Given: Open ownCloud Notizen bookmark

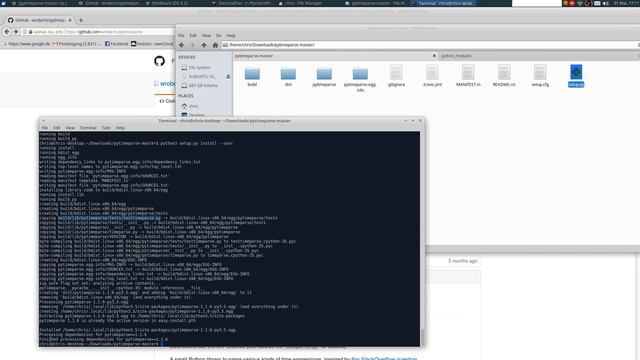Looking at the screenshot, I should coord(152,44).
